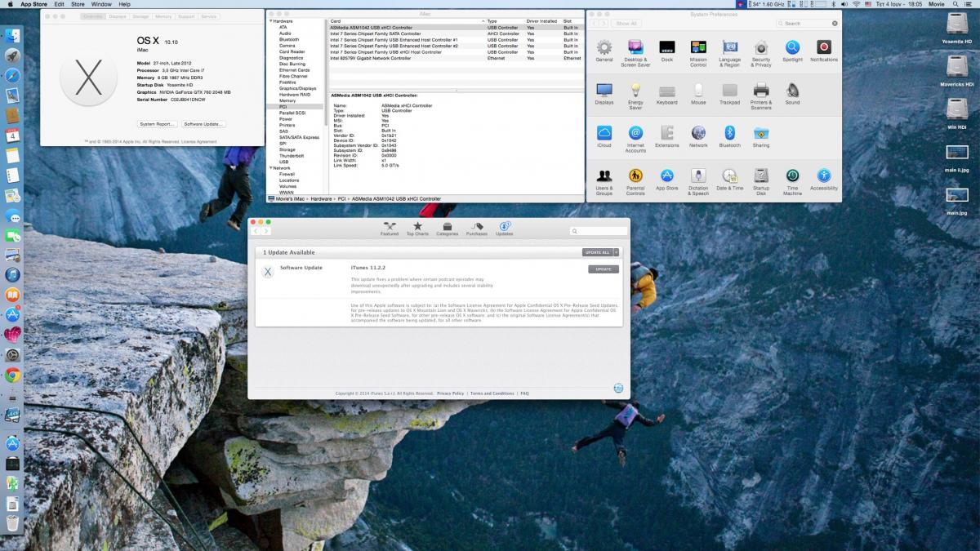Switch to Top Charts tab
Image resolution: width=980 pixels, height=551 pixels.
[x=417, y=229]
